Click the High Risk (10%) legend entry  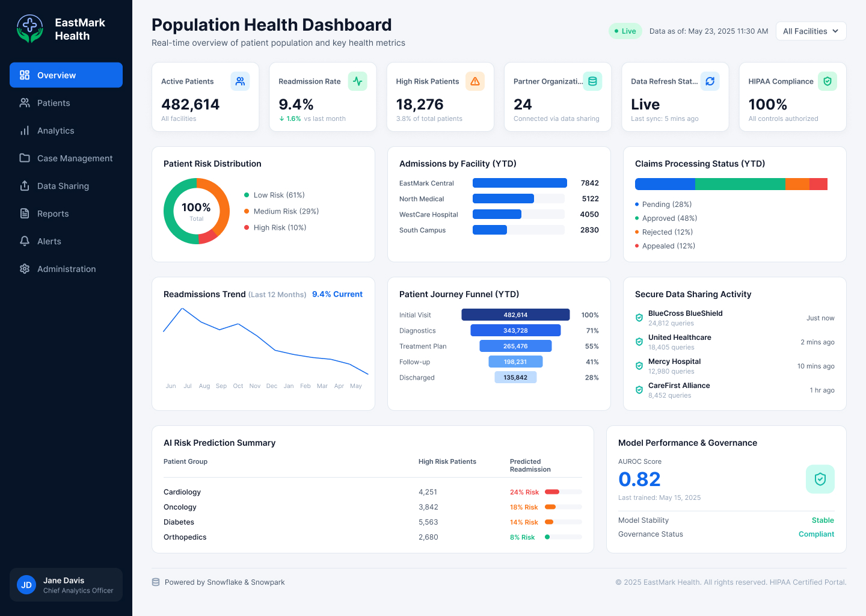tap(275, 227)
